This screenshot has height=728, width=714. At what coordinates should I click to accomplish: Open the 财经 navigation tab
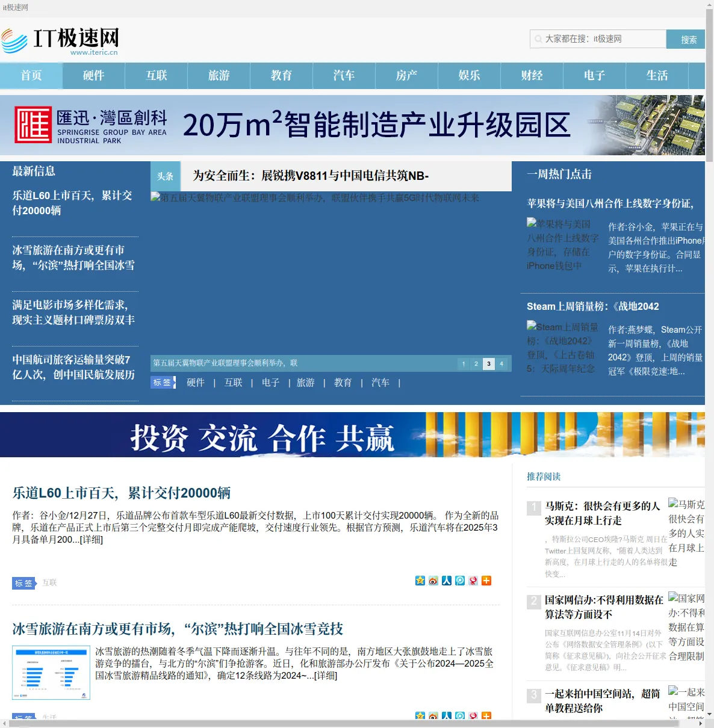tap(532, 75)
